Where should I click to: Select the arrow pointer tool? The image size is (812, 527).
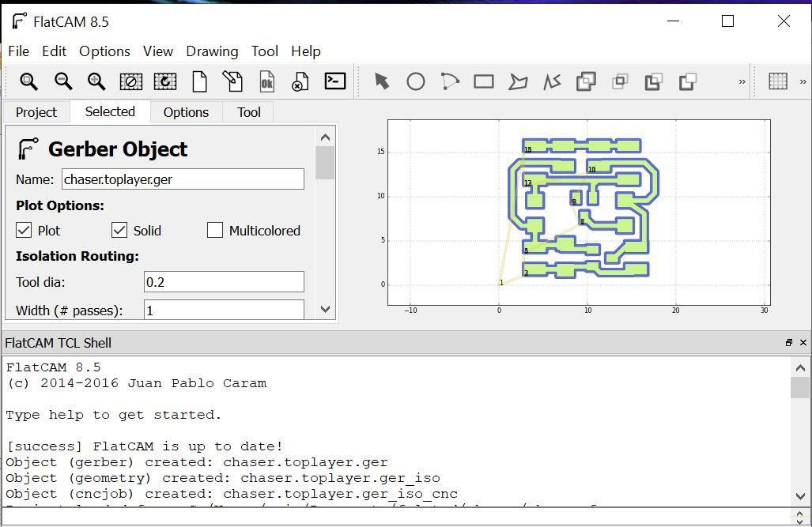(x=382, y=81)
